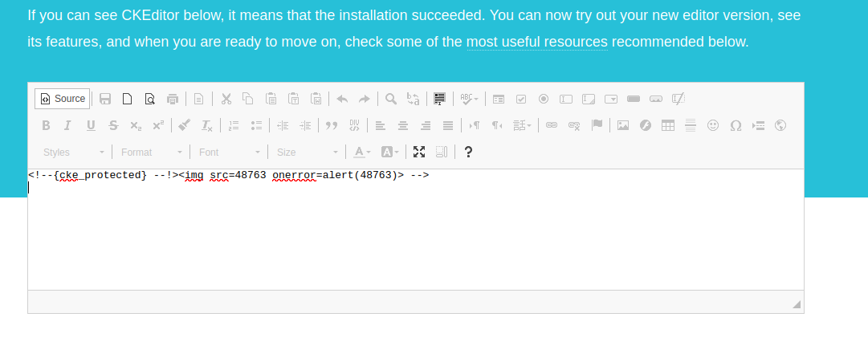The width and height of the screenshot is (868, 350).
Task: Open the Font dropdown
Action: point(229,152)
